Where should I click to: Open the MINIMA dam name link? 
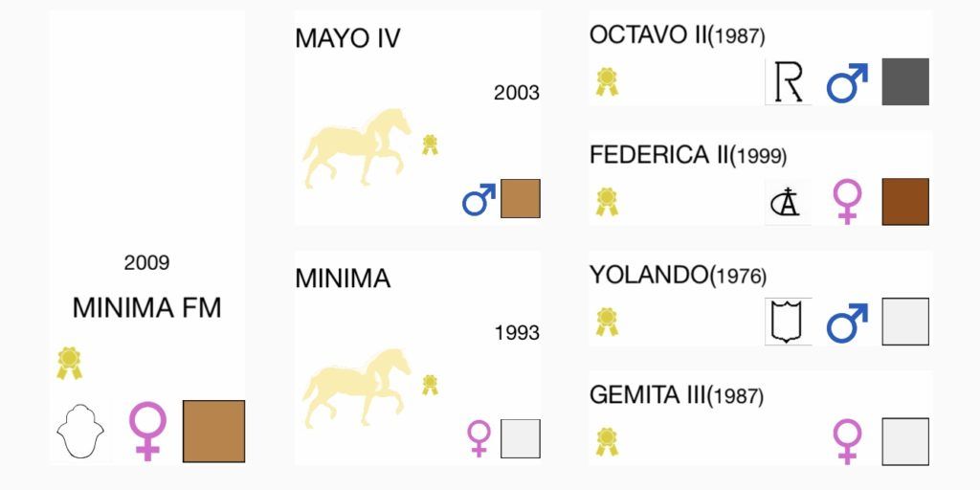(343, 278)
